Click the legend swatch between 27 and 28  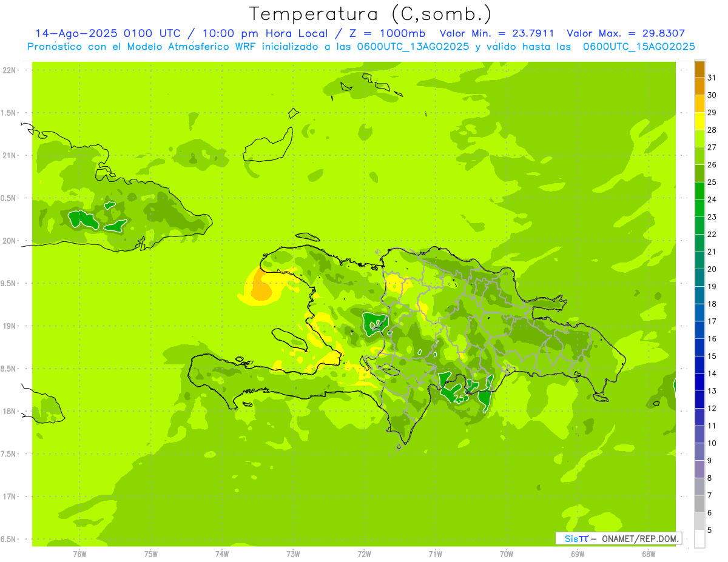tap(699, 138)
